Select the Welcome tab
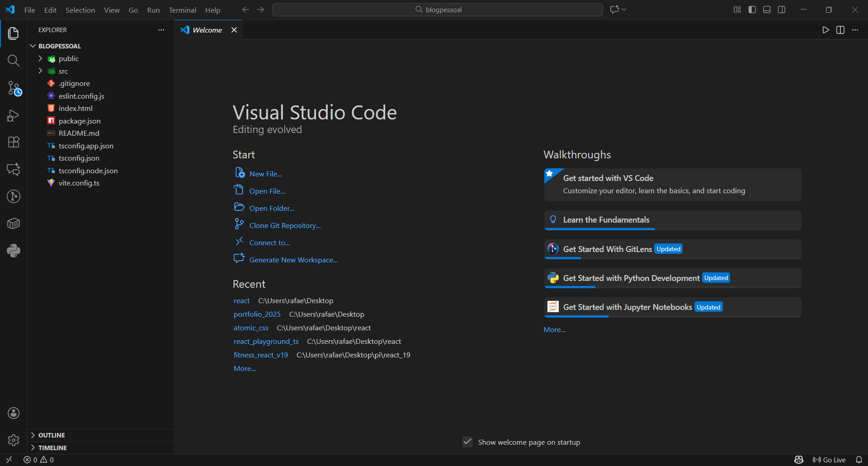The image size is (868, 466). (x=207, y=30)
